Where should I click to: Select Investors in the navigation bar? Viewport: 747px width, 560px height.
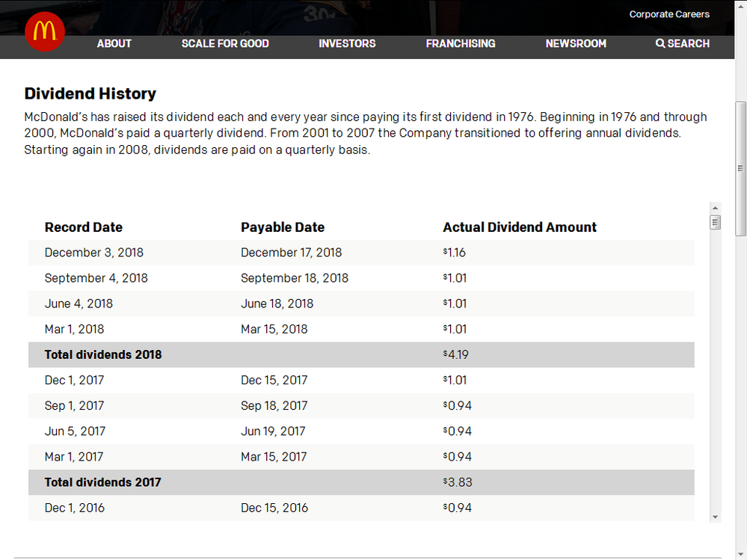[347, 43]
